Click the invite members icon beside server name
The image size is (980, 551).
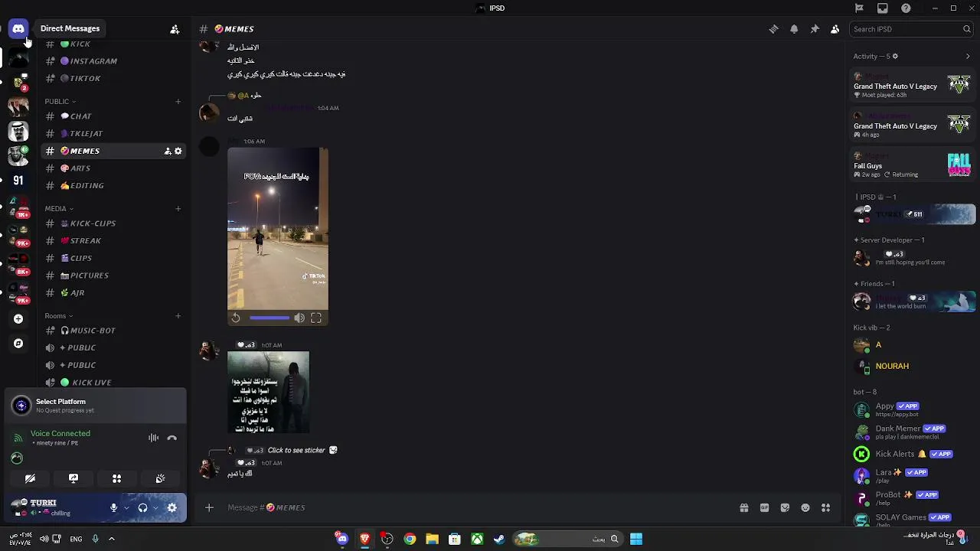[175, 29]
